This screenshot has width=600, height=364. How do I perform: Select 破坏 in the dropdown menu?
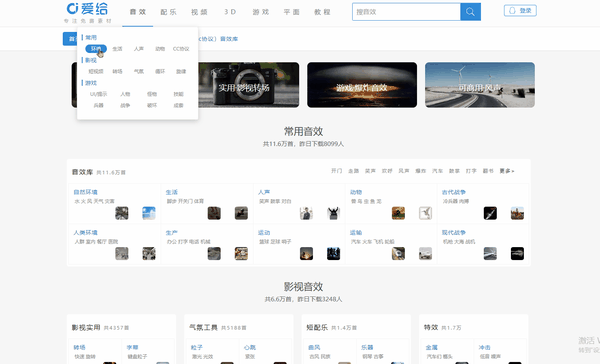point(152,105)
